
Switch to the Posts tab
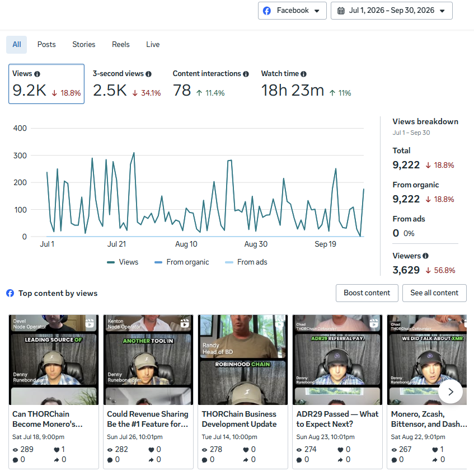[46, 45]
